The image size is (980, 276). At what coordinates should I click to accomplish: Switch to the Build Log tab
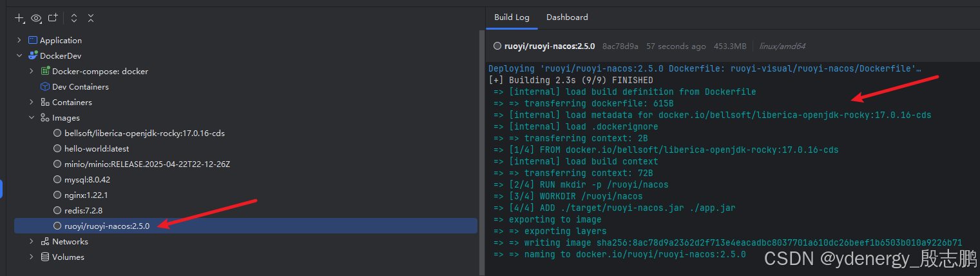click(512, 17)
